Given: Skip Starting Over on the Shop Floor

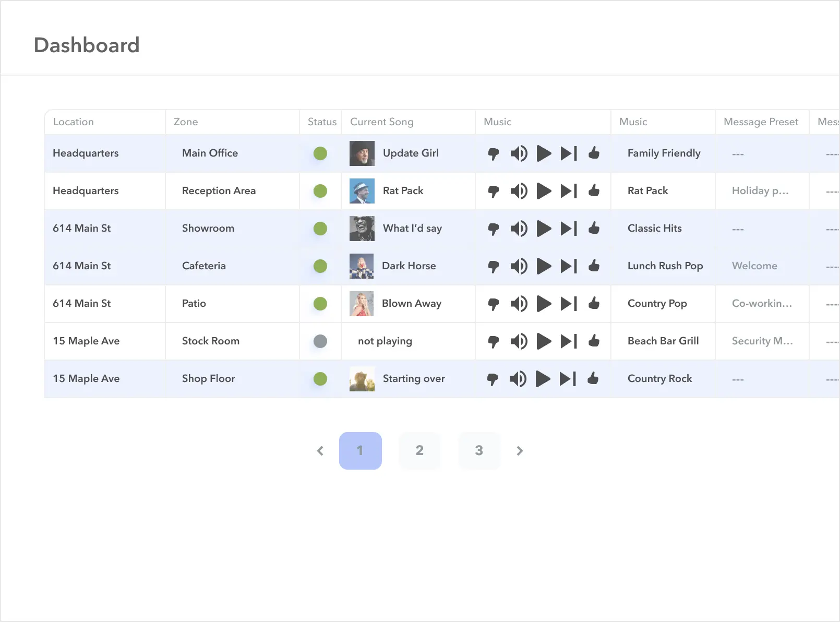Looking at the screenshot, I should click(x=568, y=379).
